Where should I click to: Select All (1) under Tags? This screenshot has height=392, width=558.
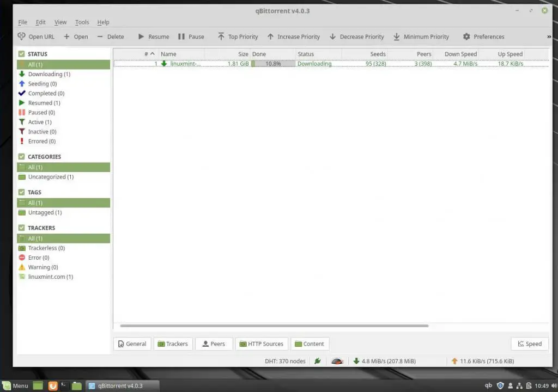63,203
